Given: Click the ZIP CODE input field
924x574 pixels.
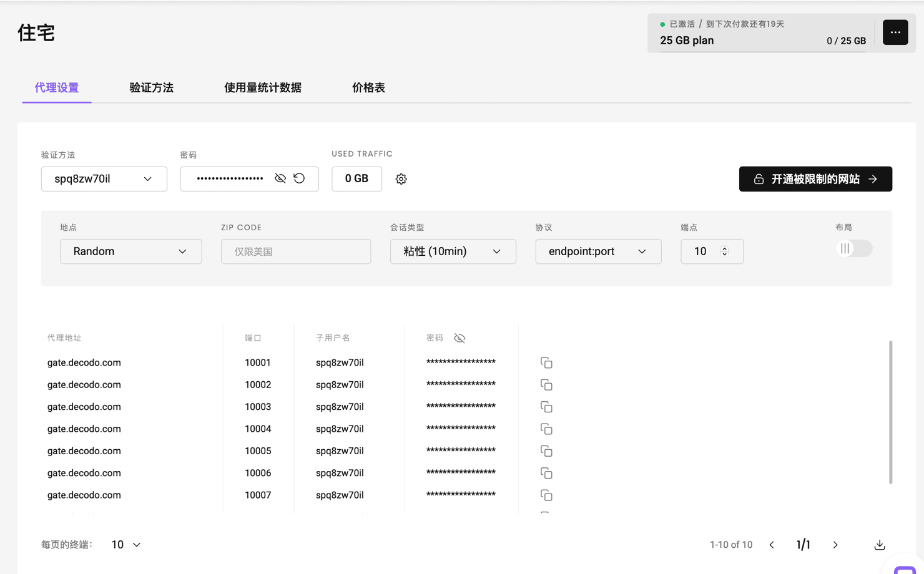Looking at the screenshot, I should (x=295, y=251).
